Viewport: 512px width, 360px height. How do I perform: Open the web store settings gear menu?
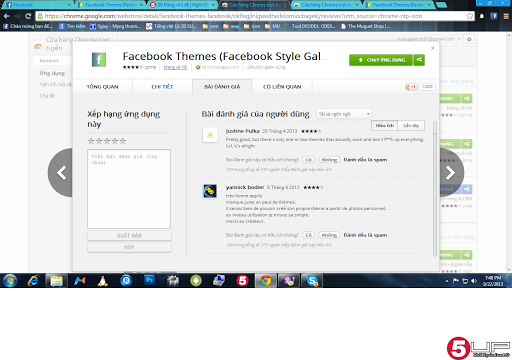tap(469, 39)
